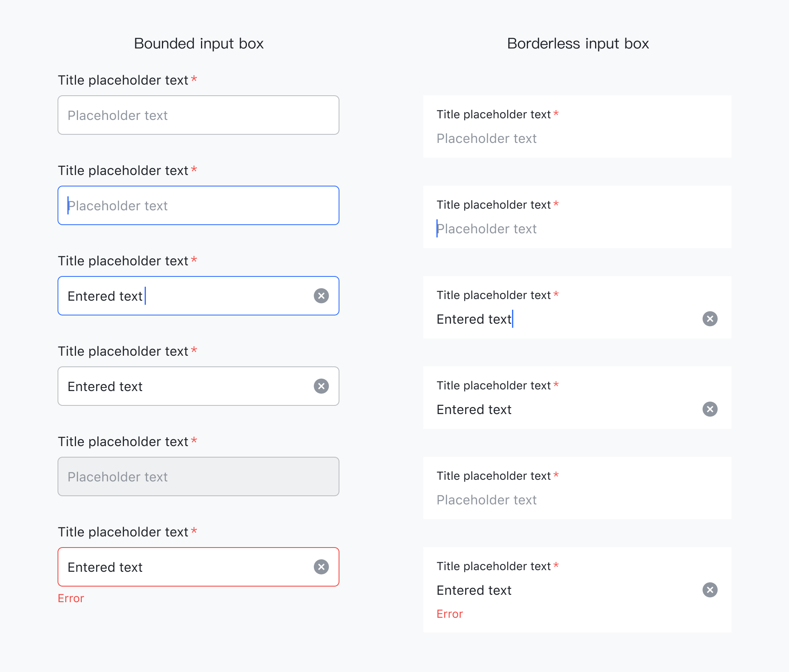Clear the bounded error input's entered text
Screen dimensions: 789x672
point(321,567)
